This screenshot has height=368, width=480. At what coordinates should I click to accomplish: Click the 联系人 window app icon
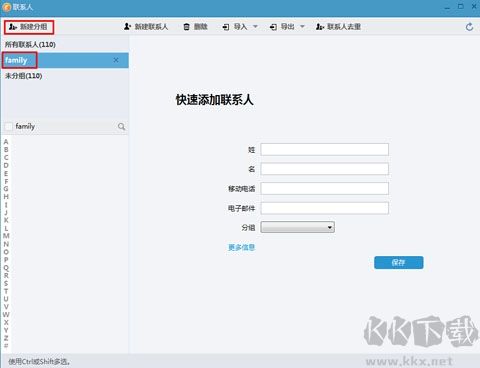pyautogui.click(x=7, y=7)
